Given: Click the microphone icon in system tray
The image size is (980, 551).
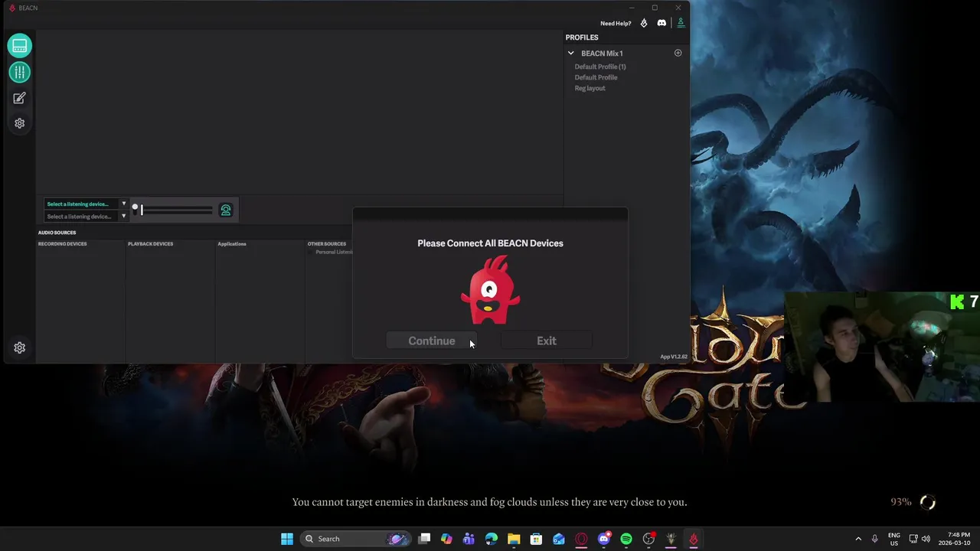Looking at the screenshot, I should [x=874, y=539].
